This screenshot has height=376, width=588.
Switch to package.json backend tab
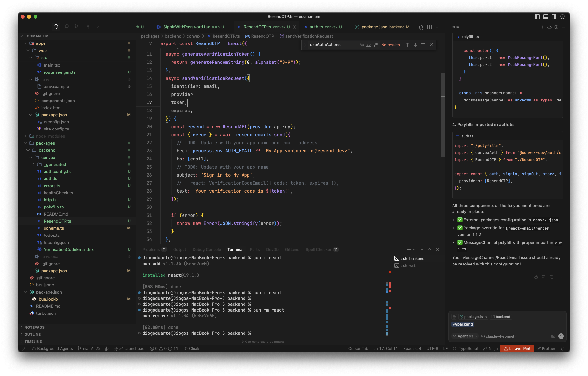click(x=382, y=27)
